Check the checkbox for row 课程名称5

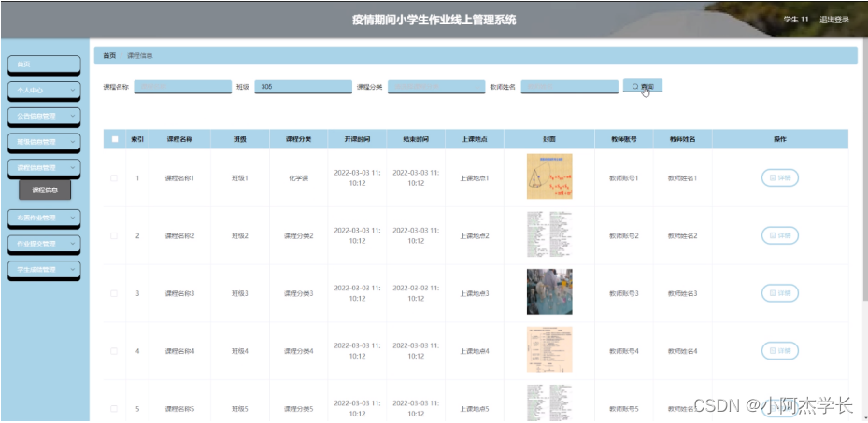coord(114,409)
